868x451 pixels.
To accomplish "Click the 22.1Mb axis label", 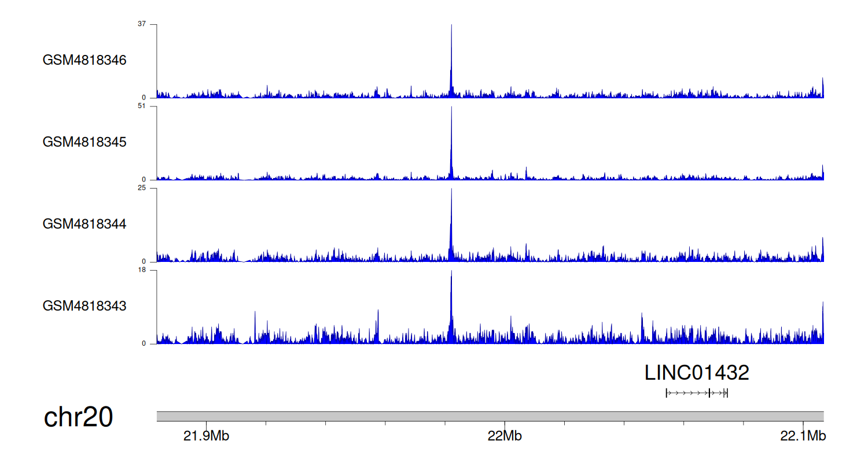I will pos(802,435).
